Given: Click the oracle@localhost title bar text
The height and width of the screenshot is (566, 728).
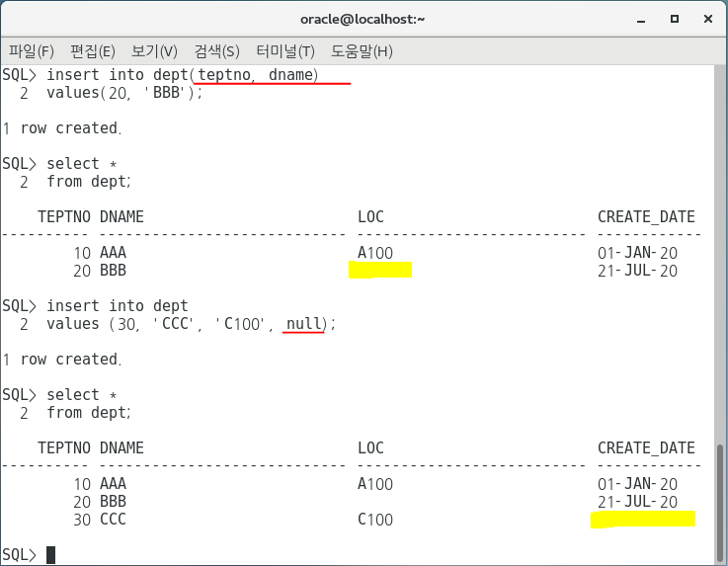Looking at the screenshot, I should (x=363, y=19).
